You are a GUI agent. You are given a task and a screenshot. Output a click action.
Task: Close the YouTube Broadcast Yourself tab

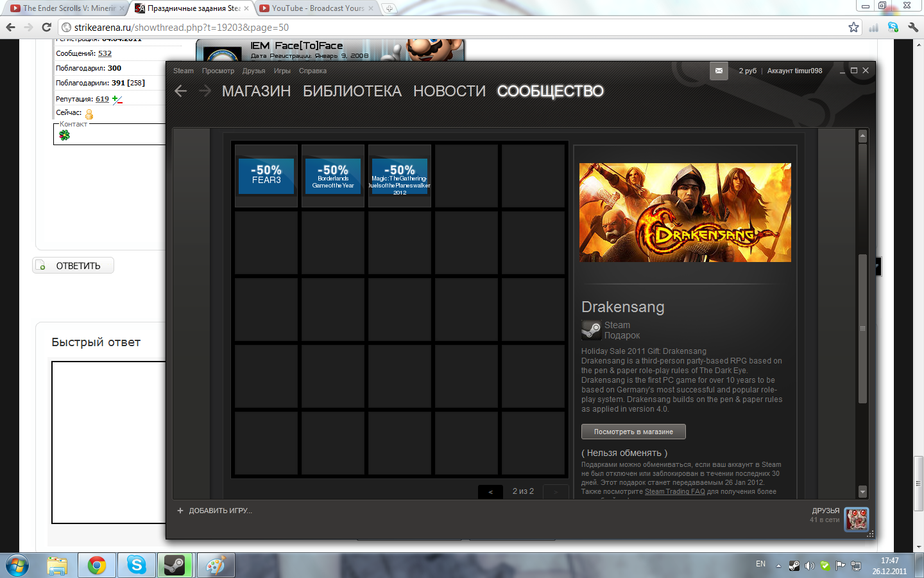tap(371, 8)
